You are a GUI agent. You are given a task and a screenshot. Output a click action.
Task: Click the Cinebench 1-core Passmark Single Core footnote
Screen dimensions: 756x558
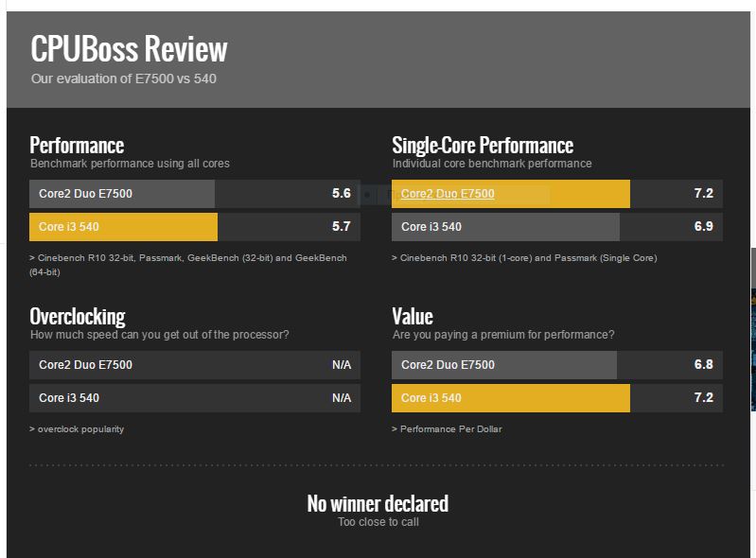click(524, 258)
